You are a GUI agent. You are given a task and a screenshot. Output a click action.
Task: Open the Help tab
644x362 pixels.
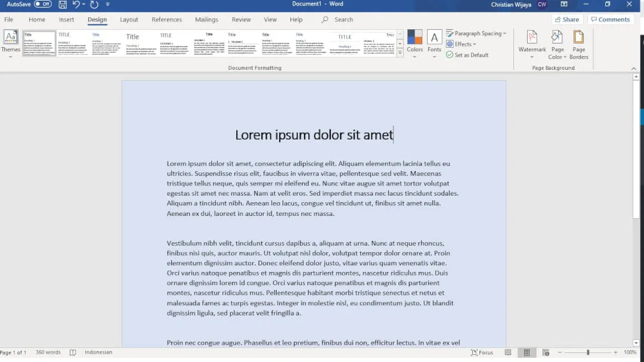[x=296, y=19]
